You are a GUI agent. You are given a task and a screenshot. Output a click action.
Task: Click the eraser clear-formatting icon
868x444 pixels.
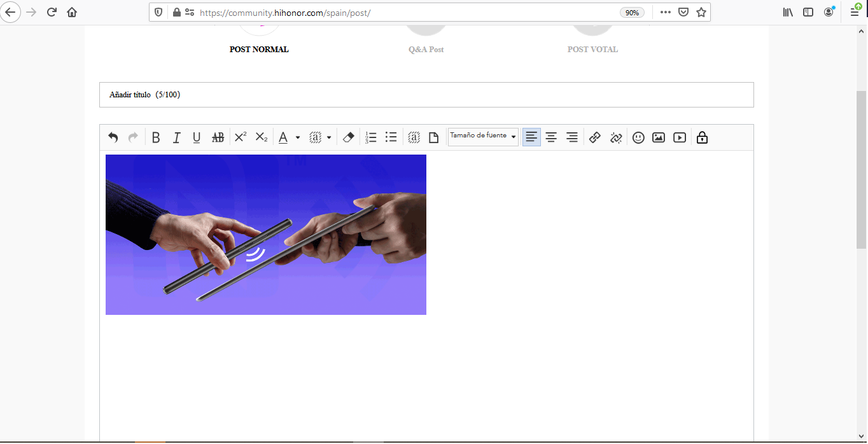(x=348, y=137)
